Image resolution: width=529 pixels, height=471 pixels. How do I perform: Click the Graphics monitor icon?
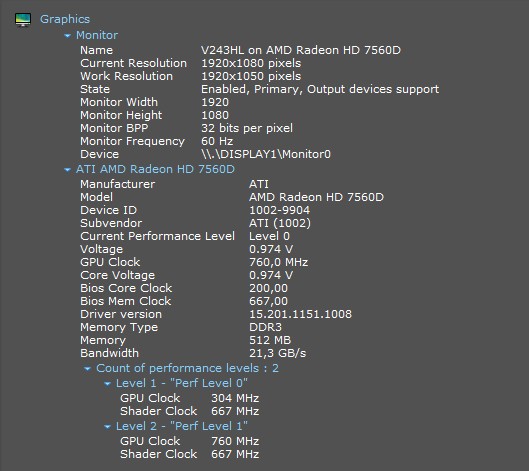(23, 19)
